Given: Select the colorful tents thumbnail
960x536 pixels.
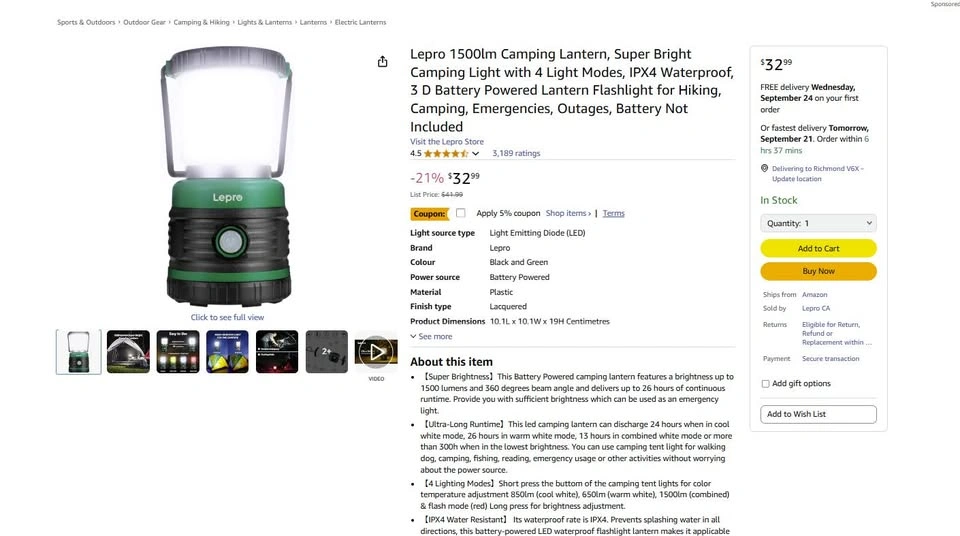Looking at the screenshot, I should [x=227, y=352].
